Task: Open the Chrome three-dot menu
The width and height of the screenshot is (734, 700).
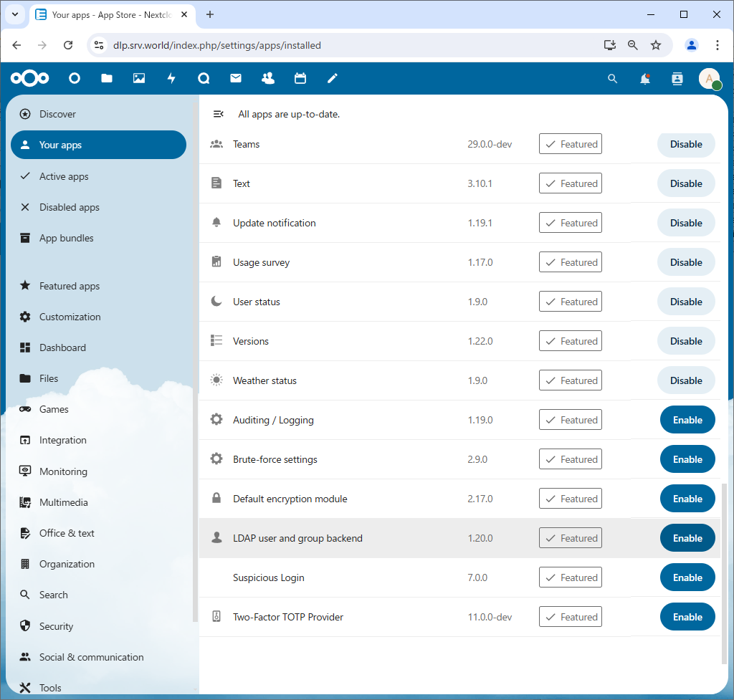Action: (x=717, y=45)
